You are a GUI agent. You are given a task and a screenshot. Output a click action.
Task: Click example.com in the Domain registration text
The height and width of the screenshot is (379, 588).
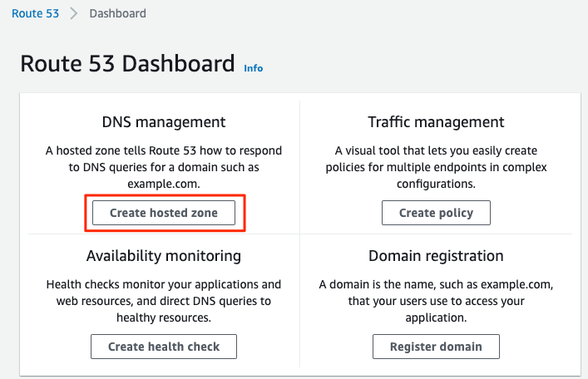pos(516,284)
